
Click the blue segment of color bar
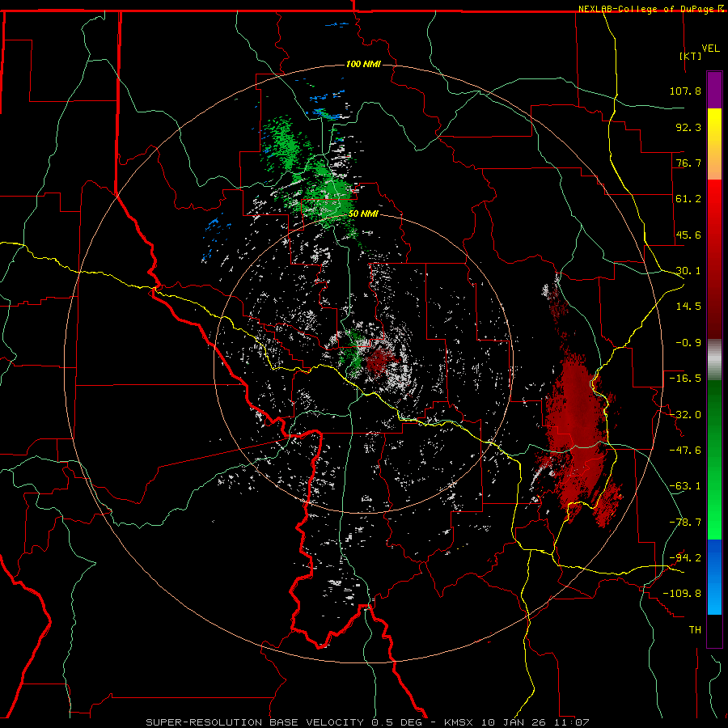(x=714, y=577)
